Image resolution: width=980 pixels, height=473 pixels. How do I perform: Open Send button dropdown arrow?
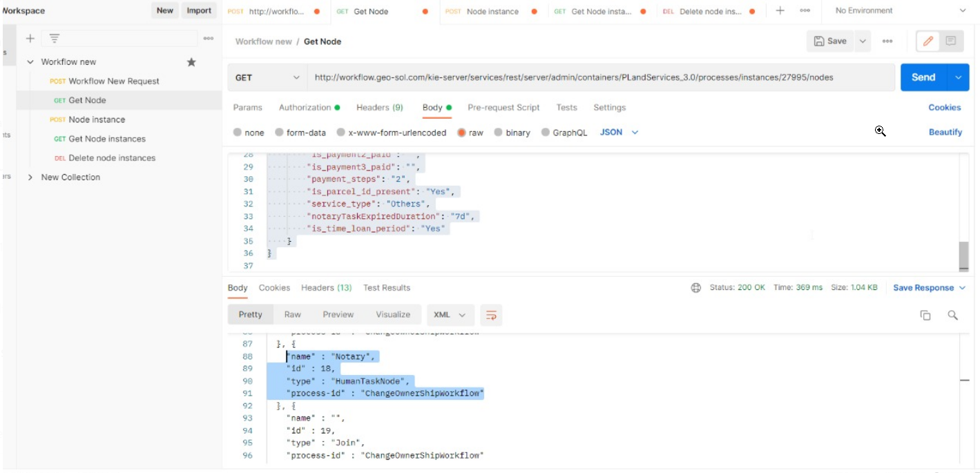[958, 77]
